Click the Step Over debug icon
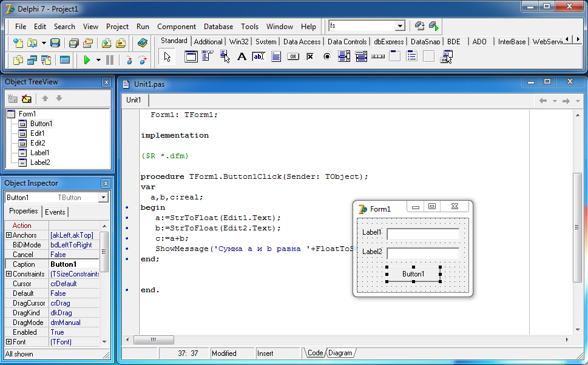This screenshot has width=588, height=365. pyautogui.click(x=143, y=59)
